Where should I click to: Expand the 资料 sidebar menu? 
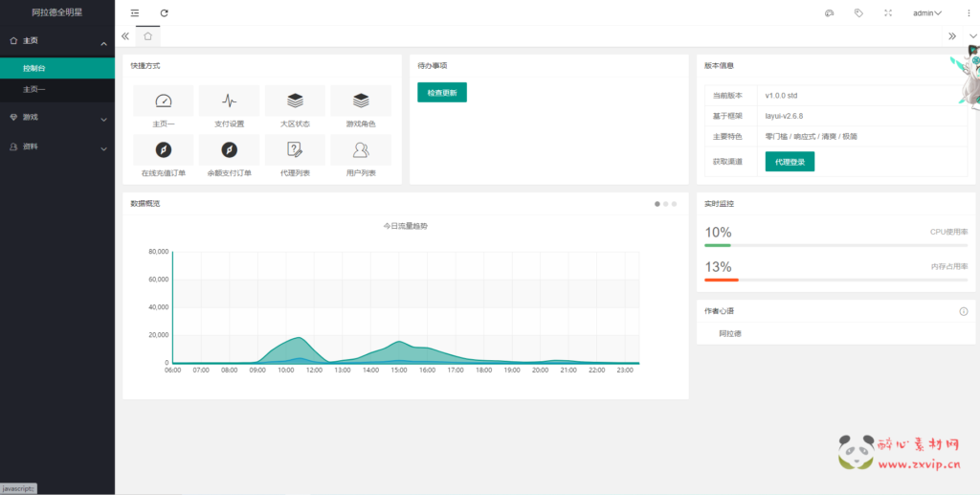pyautogui.click(x=57, y=147)
